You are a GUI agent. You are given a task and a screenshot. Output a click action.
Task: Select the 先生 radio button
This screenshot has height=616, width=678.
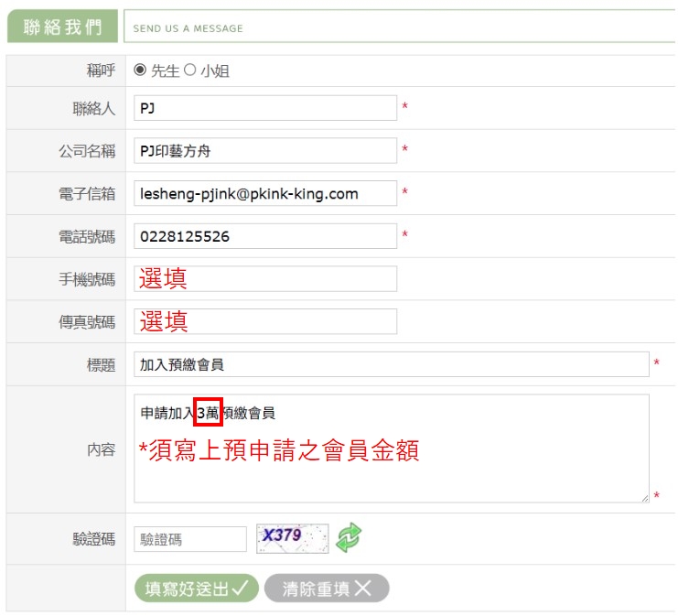[x=140, y=70]
